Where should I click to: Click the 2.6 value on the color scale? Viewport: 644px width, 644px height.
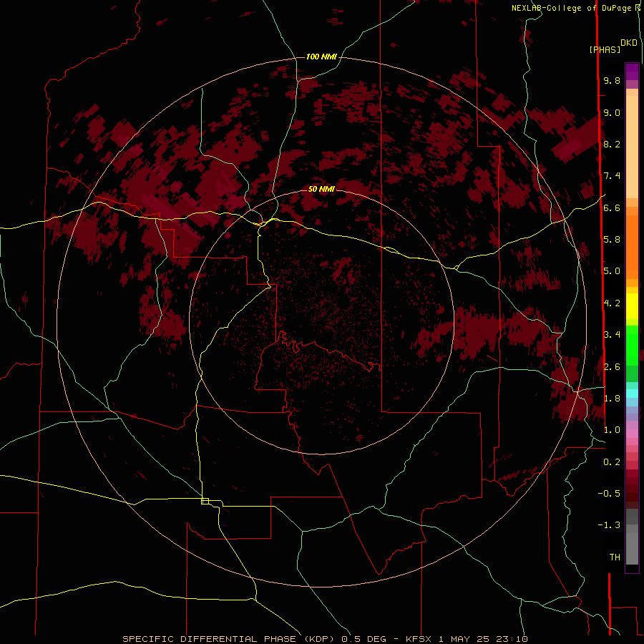(x=612, y=367)
